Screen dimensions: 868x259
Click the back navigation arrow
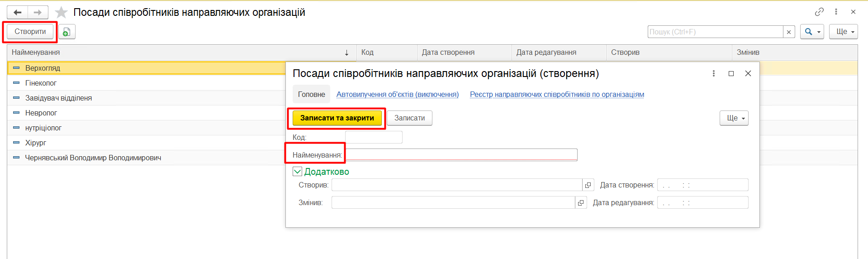[x=18, y=12]
